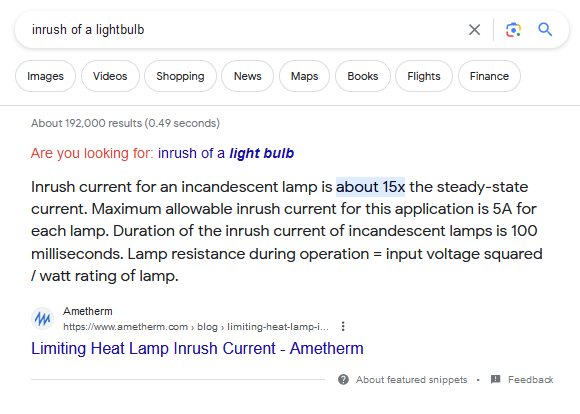Viewport: 580px width, 414px height.
Task: Select the Finance filter chip
Action: point(489,76)
